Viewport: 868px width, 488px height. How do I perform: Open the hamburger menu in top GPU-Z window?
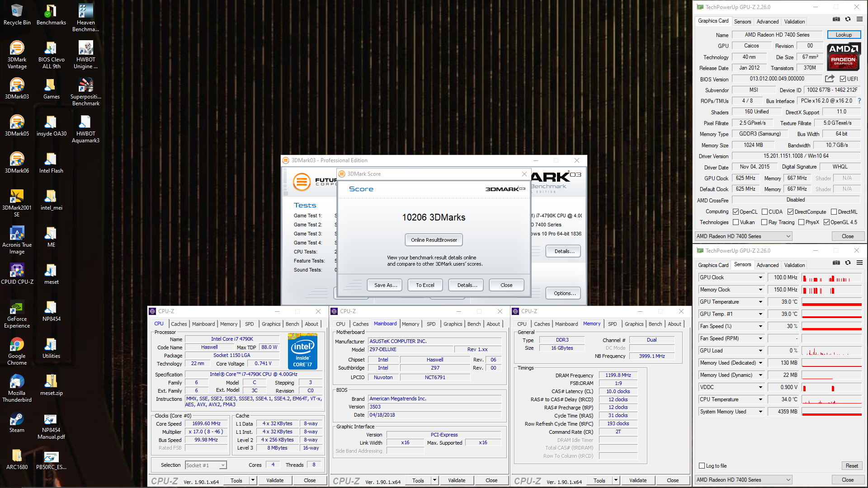click(x=859, y=19)
